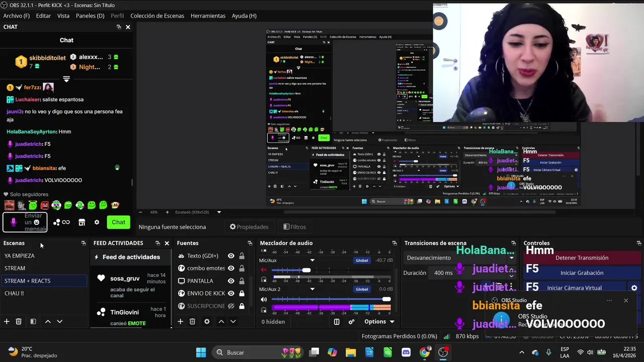Add a new source in Fuentes
The image size is (644, 362).
(x=180, y=321)
